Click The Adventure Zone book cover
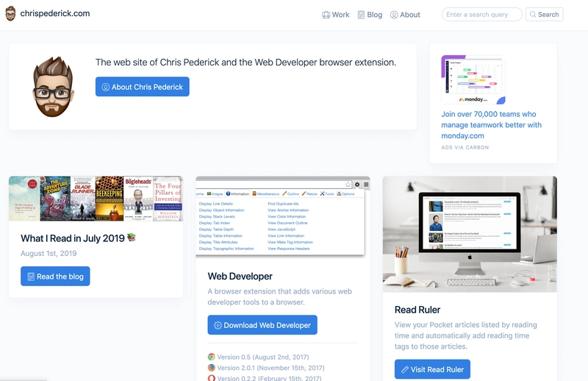This screenshot has width=588, height=381. coord(55,199)
